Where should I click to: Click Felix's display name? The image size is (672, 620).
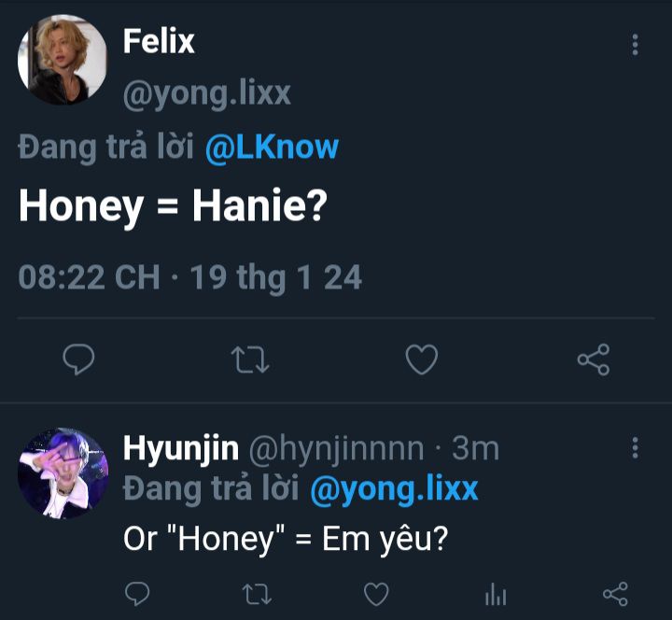click(159, 41)
